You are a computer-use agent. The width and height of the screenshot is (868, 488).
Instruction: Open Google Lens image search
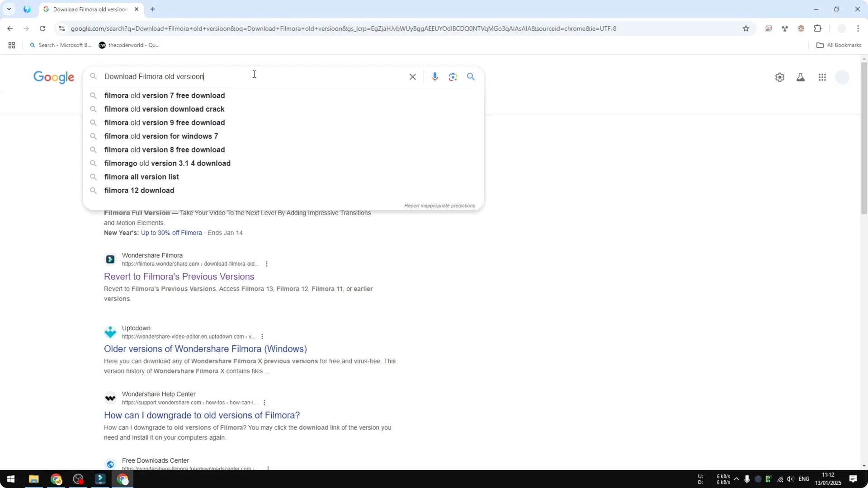coord(453,77)
